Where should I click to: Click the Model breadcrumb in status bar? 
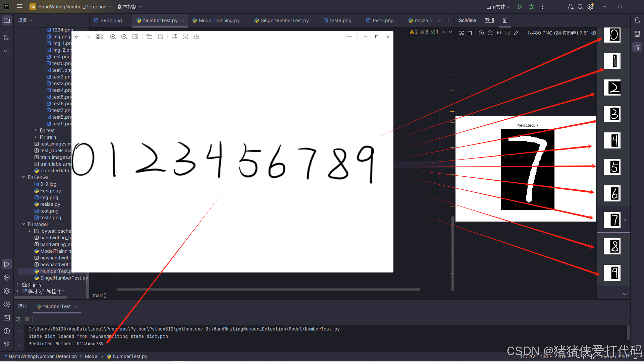click(92, 356)
